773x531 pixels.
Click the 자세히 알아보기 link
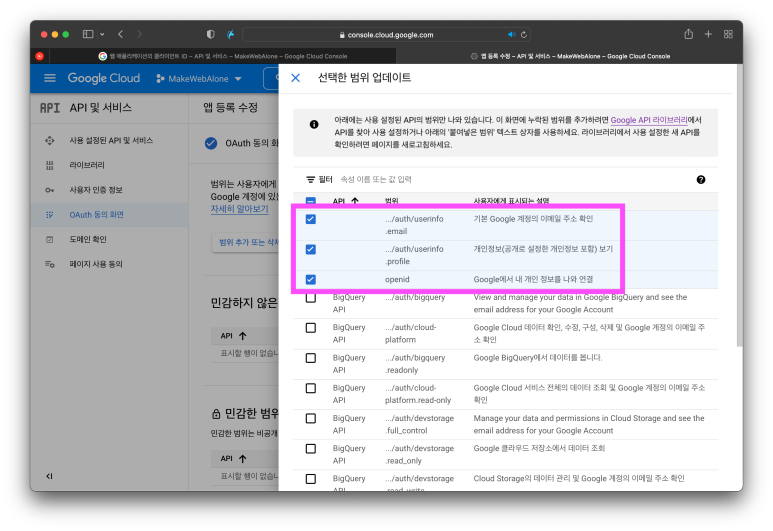click(240, 209)
